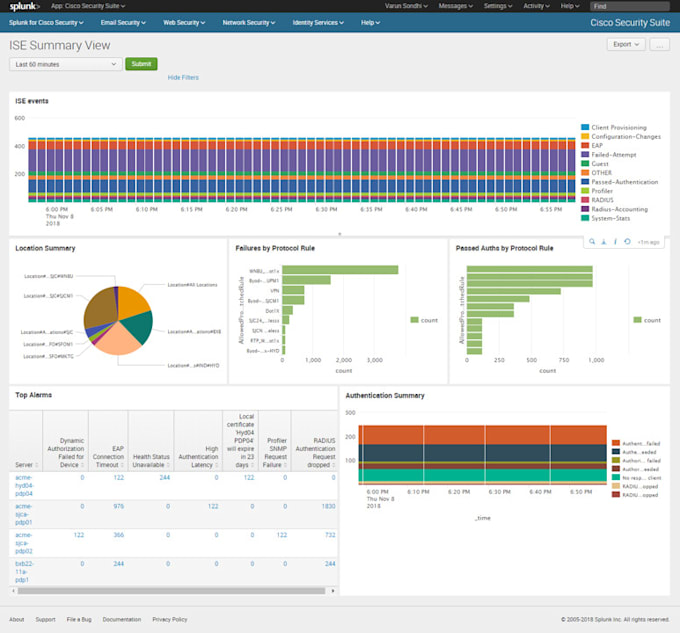
Task: Click Location#All Locations pie label
Action: click(x=192, y=285)
